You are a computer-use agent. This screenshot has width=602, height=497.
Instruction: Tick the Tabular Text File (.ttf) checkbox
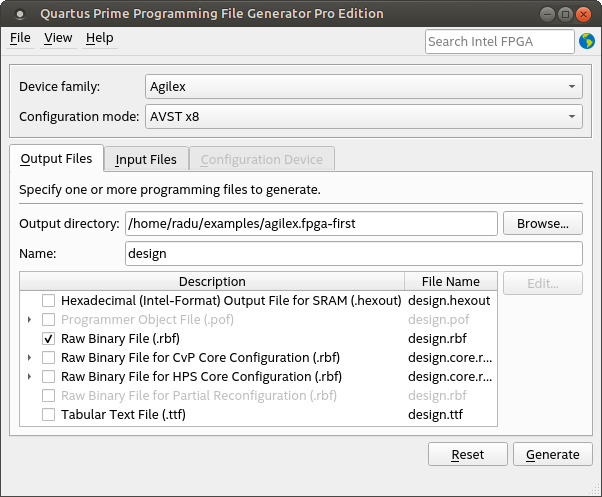[x=48, y=415]
